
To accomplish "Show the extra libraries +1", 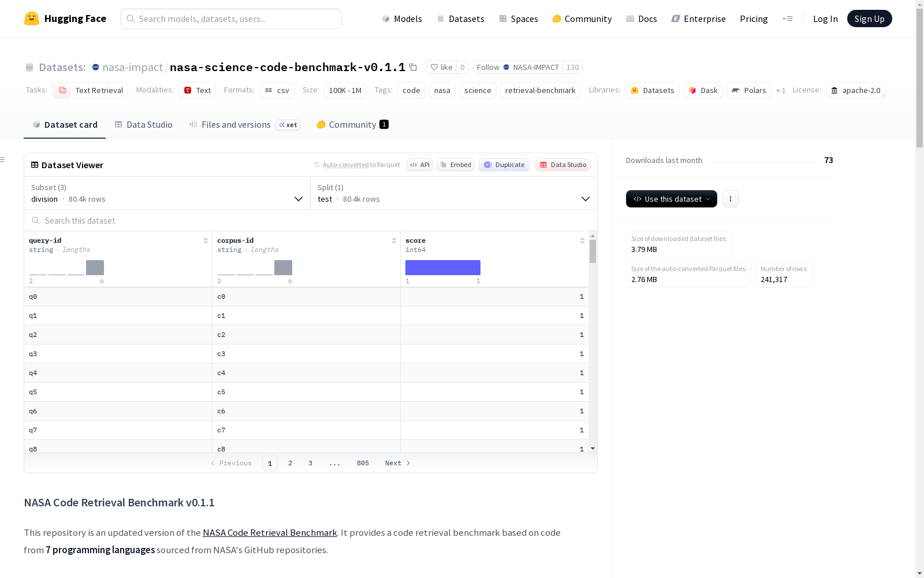I will (781, 91).
